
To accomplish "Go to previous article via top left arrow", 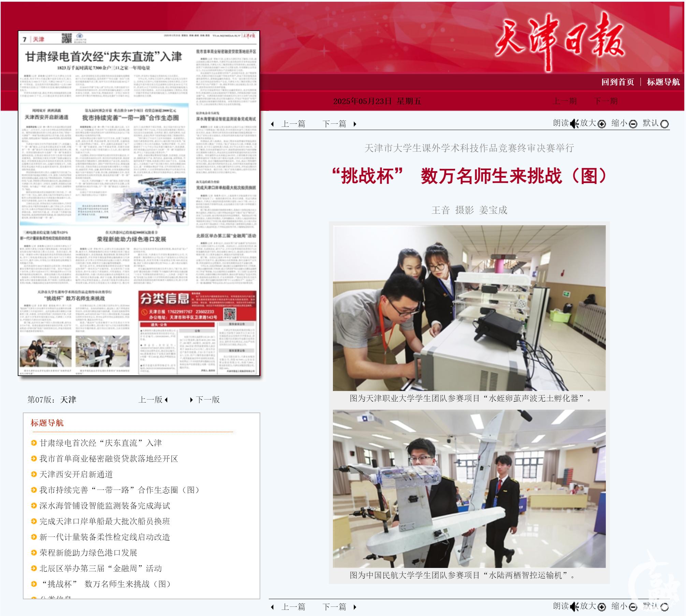I will (273, 124).
